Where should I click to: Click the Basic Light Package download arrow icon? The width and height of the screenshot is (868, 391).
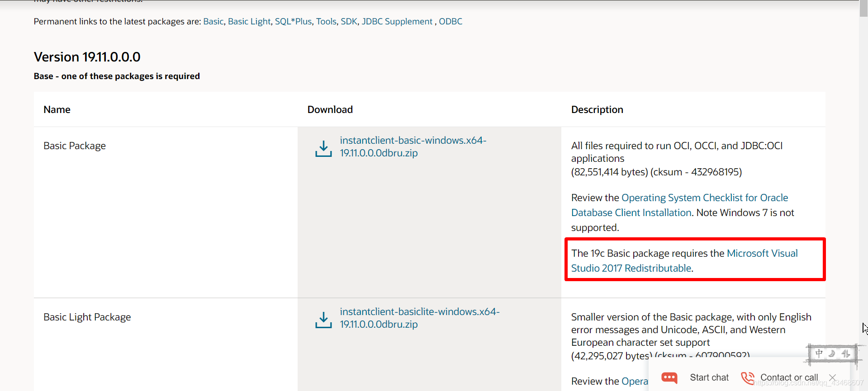point(323,320)
